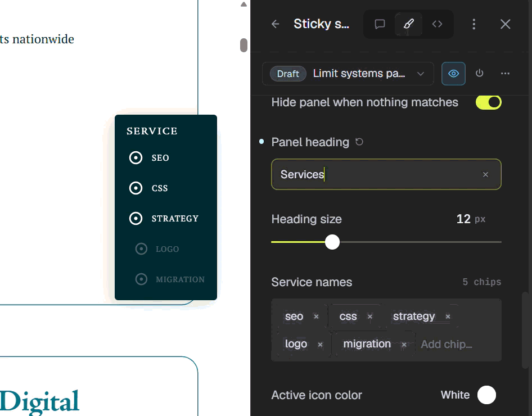Open the Limit systems dropdown
532x416 pixels.
coord(348,74)
